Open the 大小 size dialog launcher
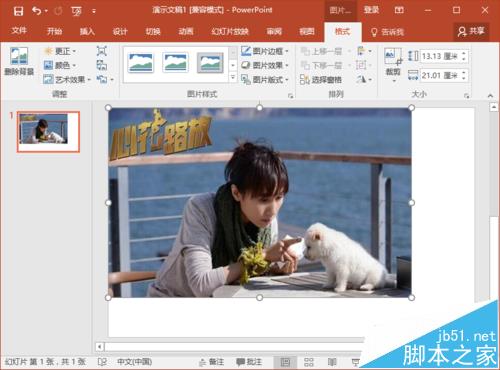The height and width of the screenshot is (370, 500). (x=466, y=96)
